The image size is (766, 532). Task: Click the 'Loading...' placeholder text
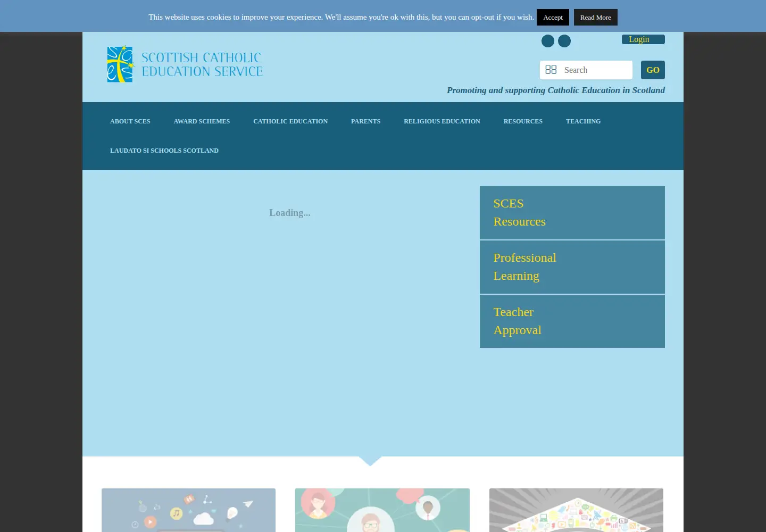[290, 213]
